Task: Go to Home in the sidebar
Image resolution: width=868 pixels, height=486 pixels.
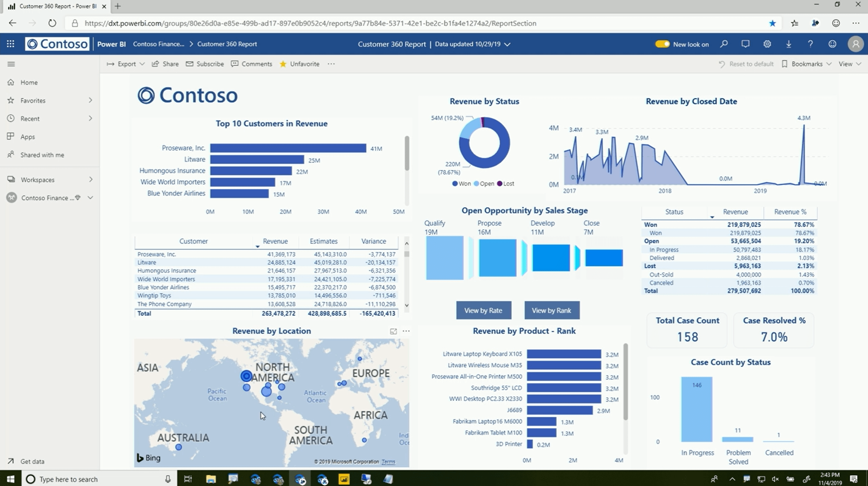Action: click(29, 82)
